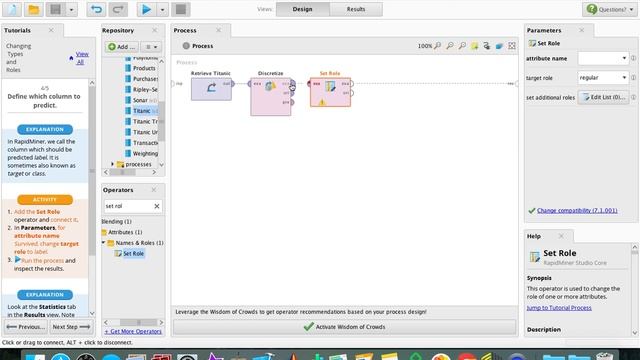Click Add in the Repository panel

point(122,47)
